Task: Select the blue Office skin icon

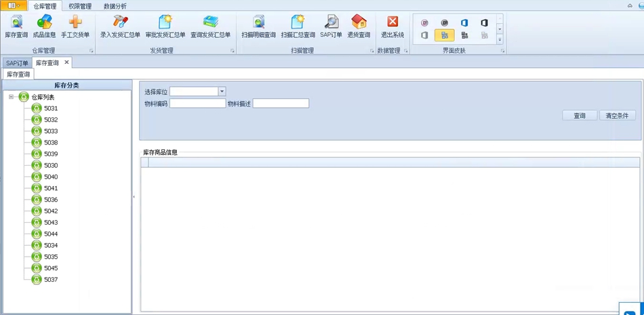Action: pos(464,23)
